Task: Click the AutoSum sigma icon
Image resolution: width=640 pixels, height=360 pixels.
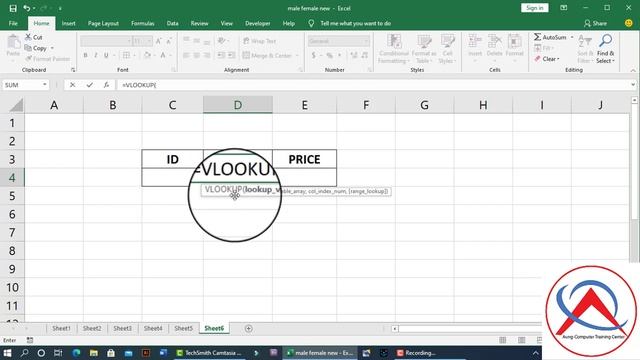Action: (x=538, y=37)
